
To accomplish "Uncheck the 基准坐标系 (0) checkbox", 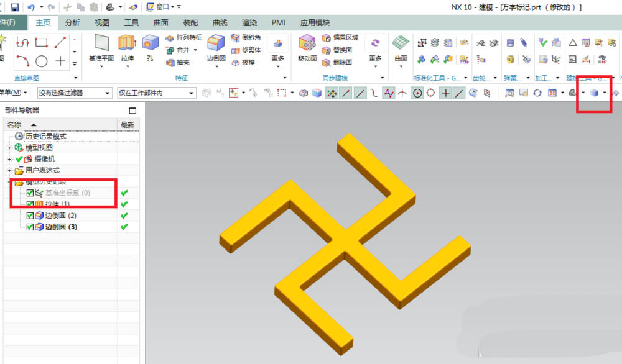I will [x=30, y=193].
